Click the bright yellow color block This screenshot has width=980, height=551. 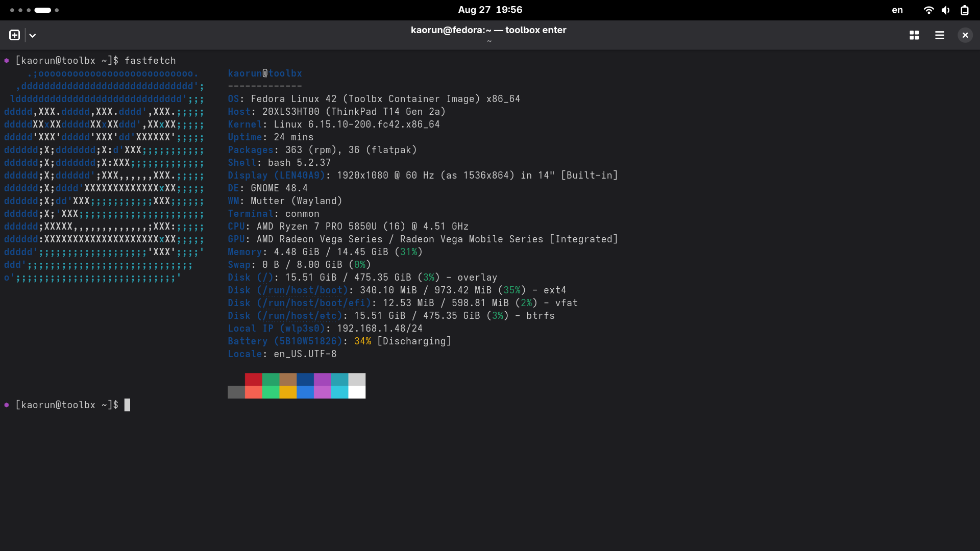(x=288, y=392)
